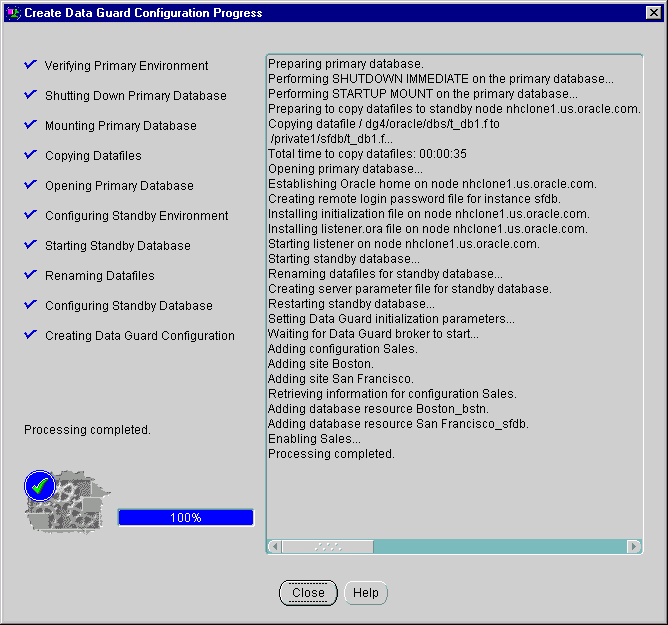This screenshot has width=668, height=625.
Task: Click log line /private1/sfdb/t_db1.f...
Action: click(331, 139)
